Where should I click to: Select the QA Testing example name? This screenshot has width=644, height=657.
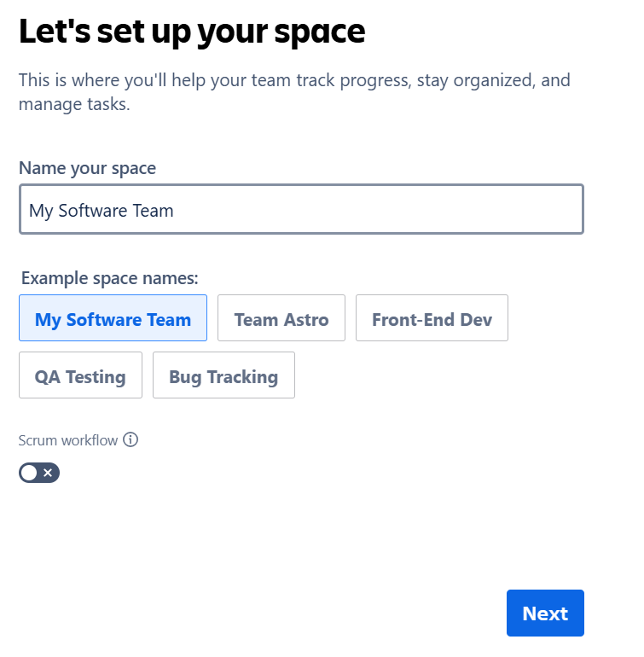(80, 376)
